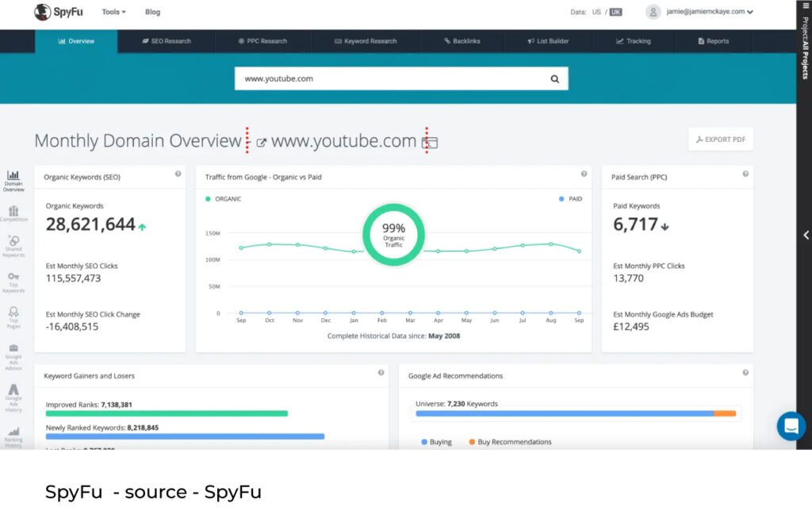
Task: Click the card icon after www.youtube.com
Action: pos(430,143)
